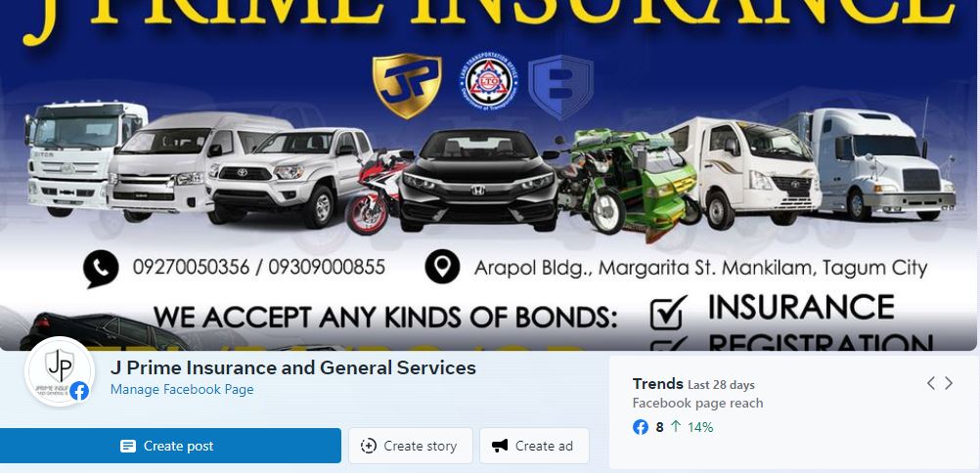Click the J Prime profile picture

click(x=60, y=371)
